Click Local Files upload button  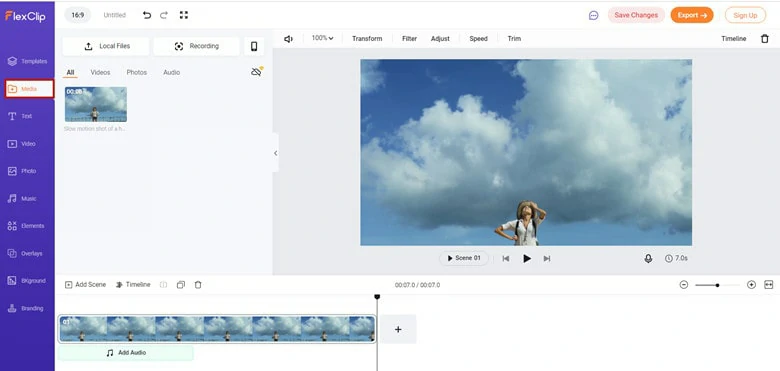106,46
